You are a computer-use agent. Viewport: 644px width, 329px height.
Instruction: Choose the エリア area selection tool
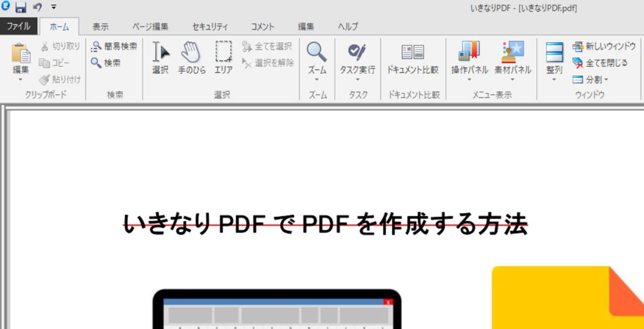pyautogui.click(x=223, y=58)
